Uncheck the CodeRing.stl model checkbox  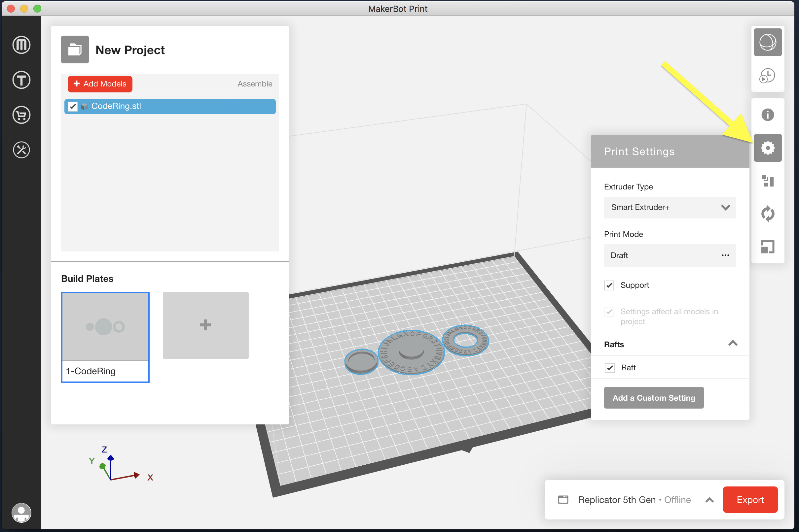pyautogui.click(x=73, y=106)
